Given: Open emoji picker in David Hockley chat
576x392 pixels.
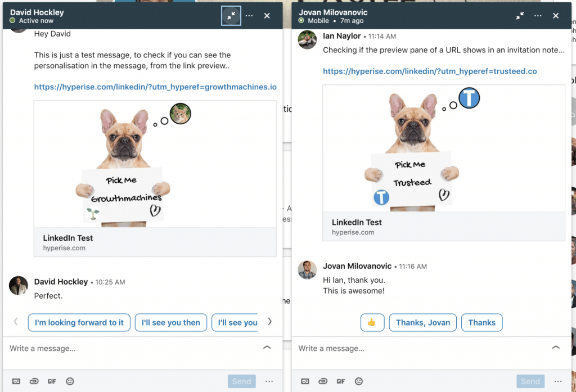Looking at the screenshot, I should click(x=70, y=381).
